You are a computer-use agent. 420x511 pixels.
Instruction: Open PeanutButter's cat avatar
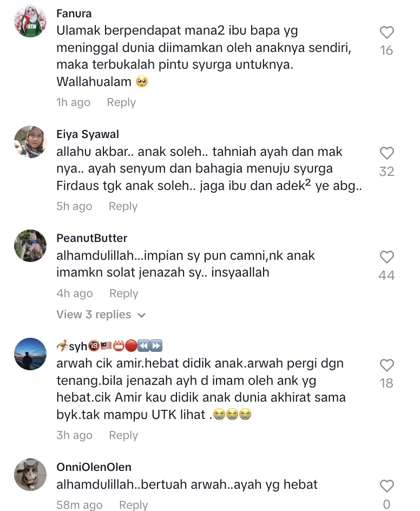click(30, 246)
